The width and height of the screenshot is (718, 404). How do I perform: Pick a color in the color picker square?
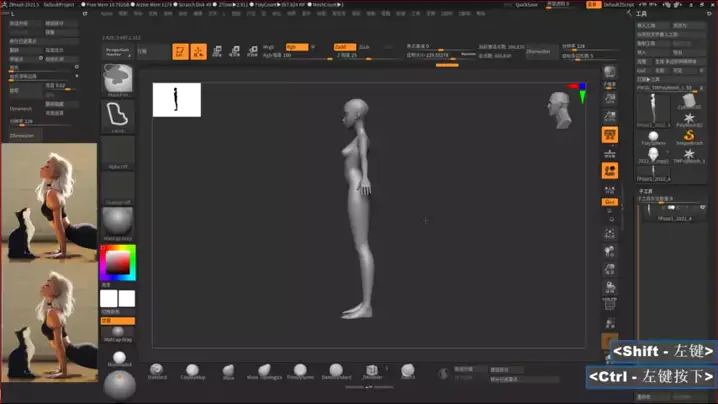click(x=118, y=263)
